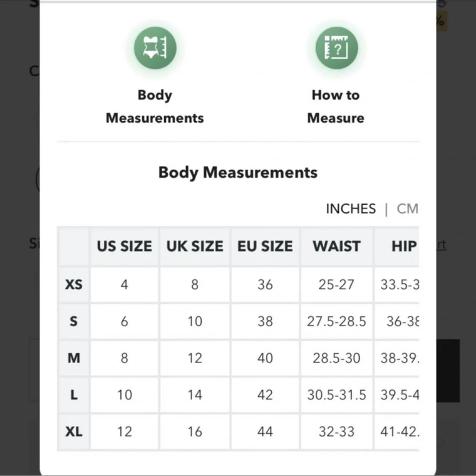Click the 25-27 waist cell for XS
The image size is (476, 476).
pyautogui.click(x=337, y=285)
